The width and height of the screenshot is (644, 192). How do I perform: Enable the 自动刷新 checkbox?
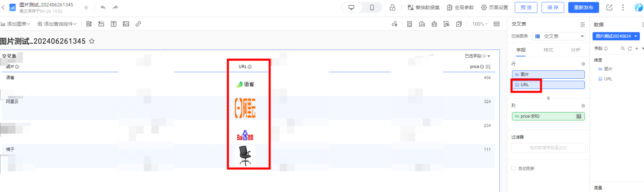[x=513, y=169]
